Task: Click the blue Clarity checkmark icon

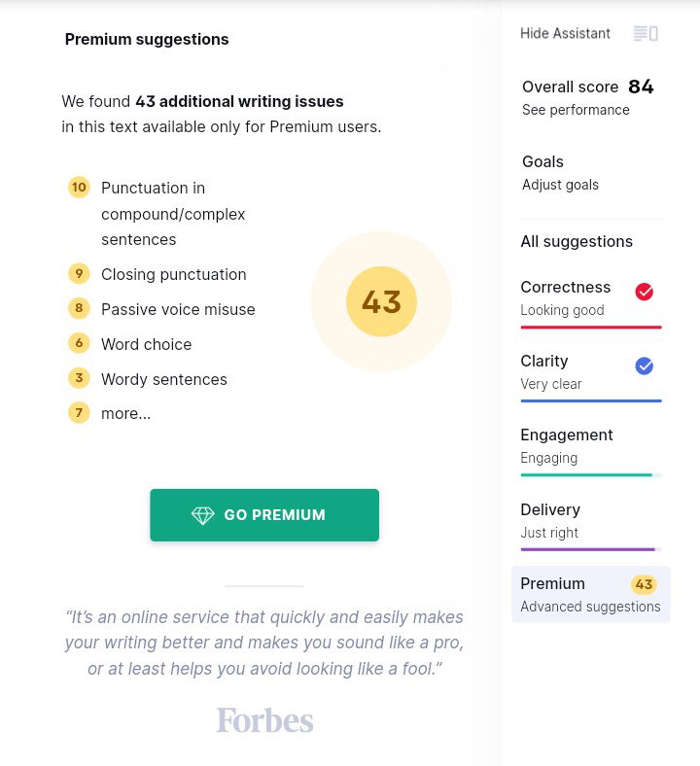Action: (x=644, y=366)
